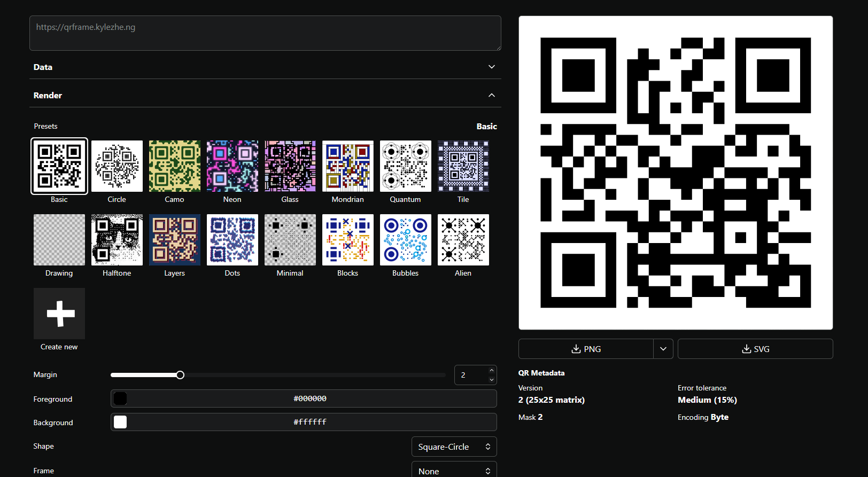Download the QR code as SVG

[755, 349]
